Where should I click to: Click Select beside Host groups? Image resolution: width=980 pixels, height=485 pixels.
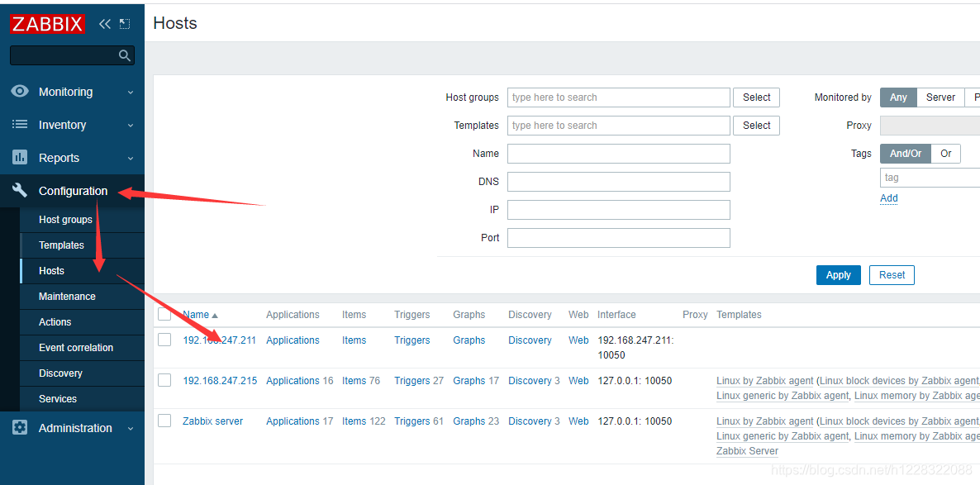click(756, 97)
